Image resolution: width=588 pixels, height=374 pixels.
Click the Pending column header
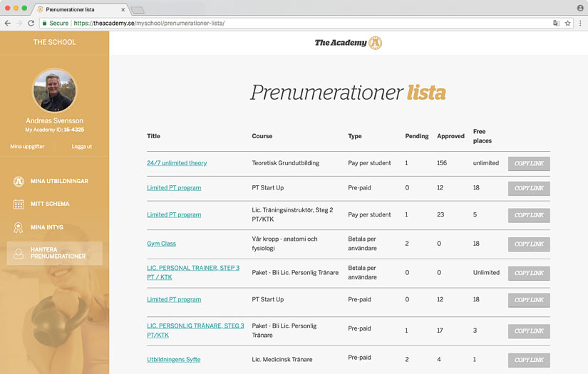[x=417, y=136]
